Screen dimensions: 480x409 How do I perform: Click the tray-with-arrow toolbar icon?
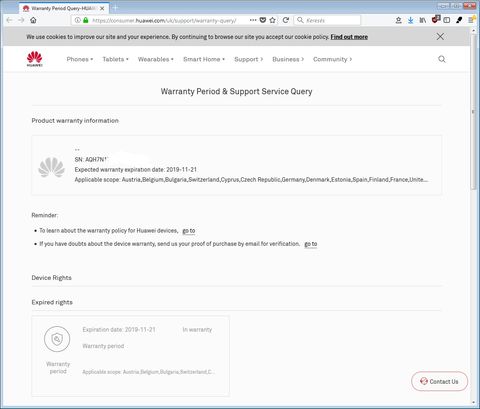tap(398, 20)
